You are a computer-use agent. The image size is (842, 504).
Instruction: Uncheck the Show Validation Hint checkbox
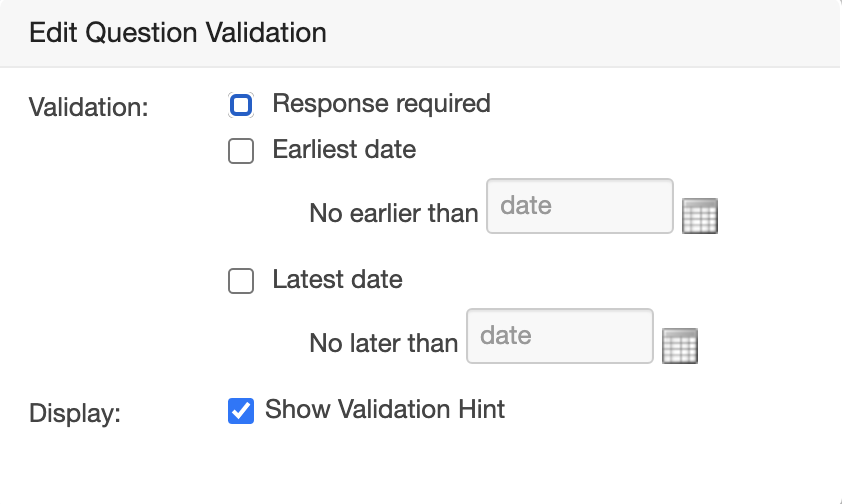coord(241,410)
